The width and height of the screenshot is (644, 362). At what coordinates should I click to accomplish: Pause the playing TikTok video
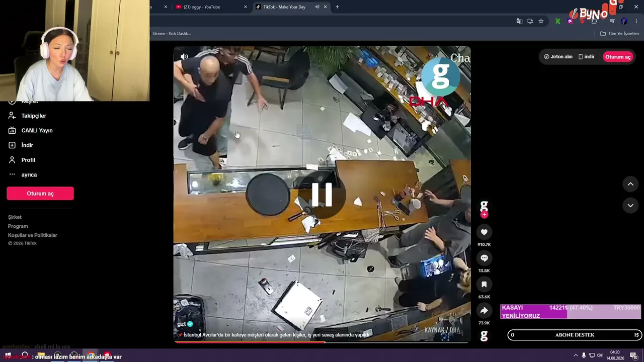[322, 195]
